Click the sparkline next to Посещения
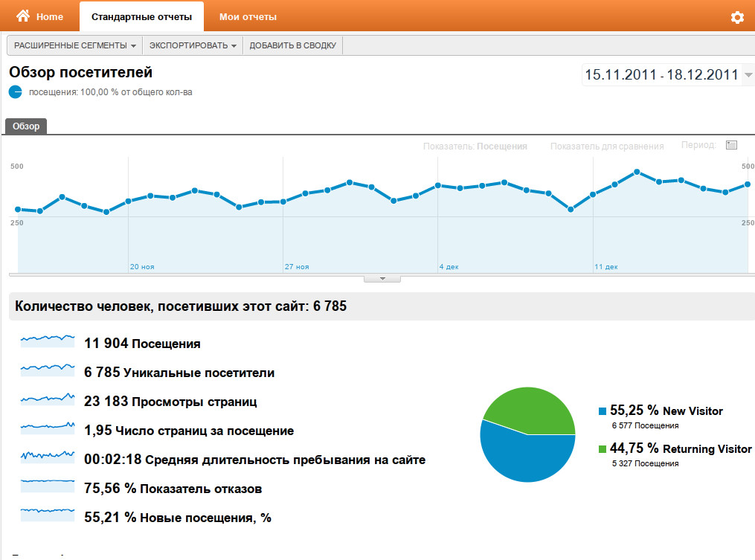This screenshot has width=755, height=560. [48, 341]
